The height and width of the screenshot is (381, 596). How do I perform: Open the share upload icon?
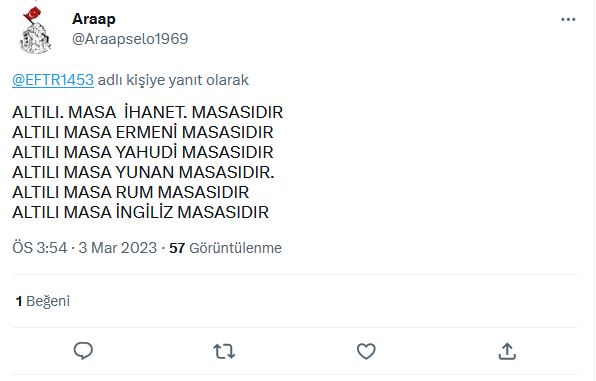pos(507,351)
